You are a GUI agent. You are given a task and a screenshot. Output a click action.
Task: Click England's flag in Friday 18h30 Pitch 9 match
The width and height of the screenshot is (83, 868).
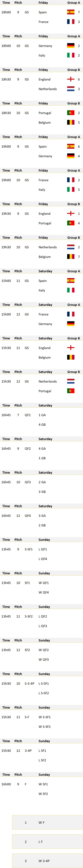click(71, 79)
